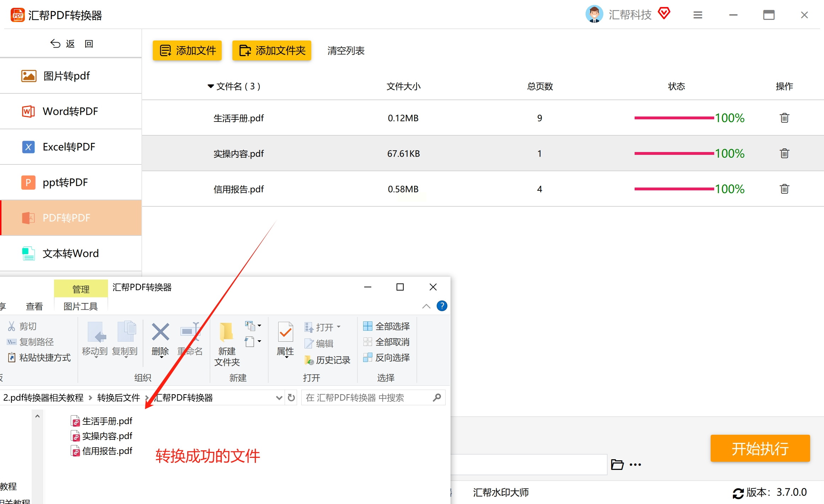Click the 开始执行 button
Screen dimensions: 824x504
[x=760, y=448]
